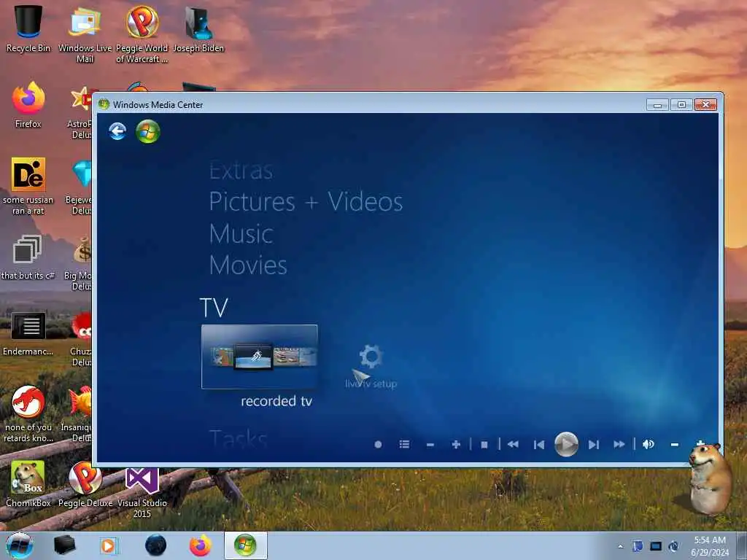Open the red dinosaur desktop icon
Viewport: 747px width, 560px height.
(28, 413)
